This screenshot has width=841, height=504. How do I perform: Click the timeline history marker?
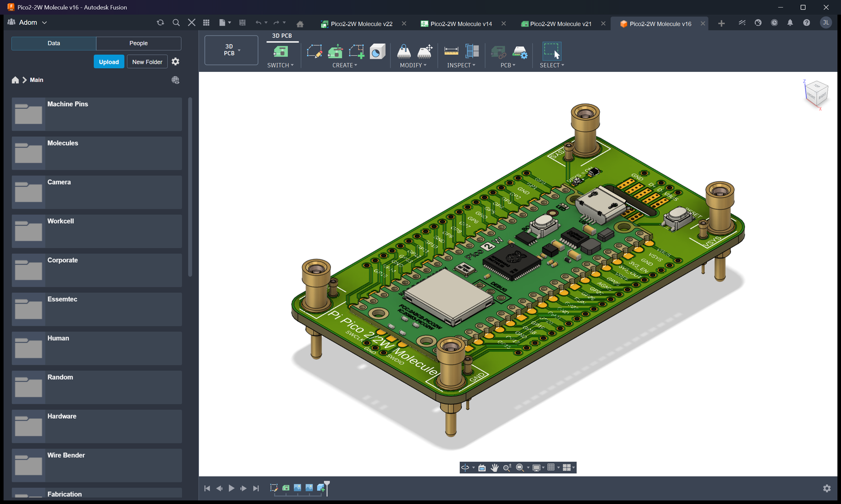[327, 487]
